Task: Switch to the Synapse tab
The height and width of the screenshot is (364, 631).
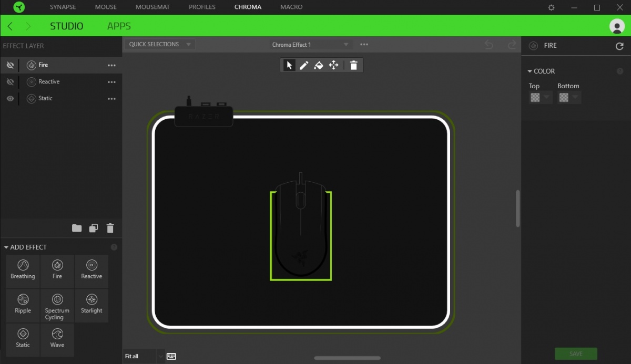Action: [x=63, y=7]
